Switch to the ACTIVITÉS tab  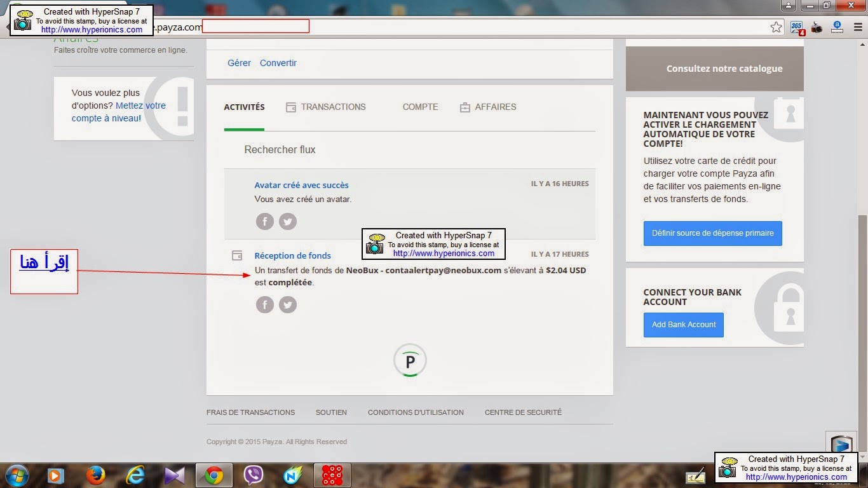pos(244,107)
